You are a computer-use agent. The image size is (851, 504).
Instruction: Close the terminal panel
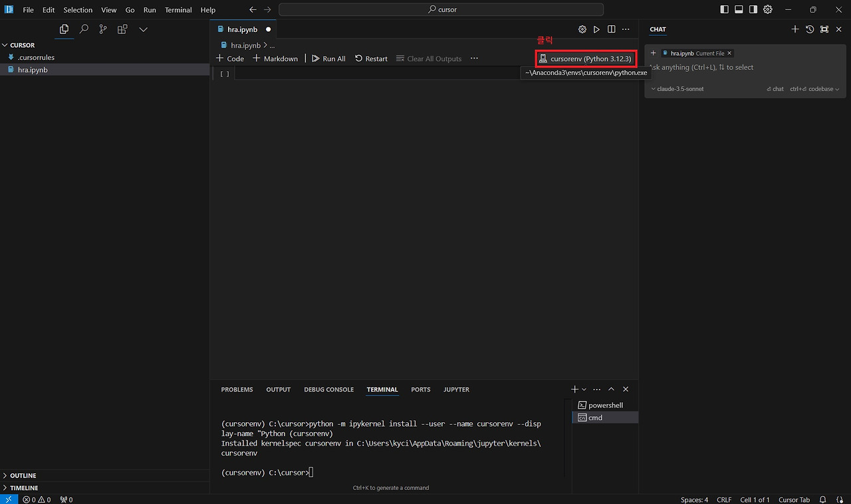tap(626, 389)
